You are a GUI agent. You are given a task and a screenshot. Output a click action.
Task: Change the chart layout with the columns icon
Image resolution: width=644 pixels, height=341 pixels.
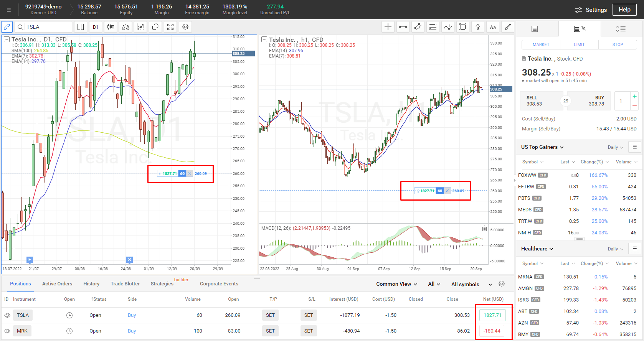tap(81, 27)
